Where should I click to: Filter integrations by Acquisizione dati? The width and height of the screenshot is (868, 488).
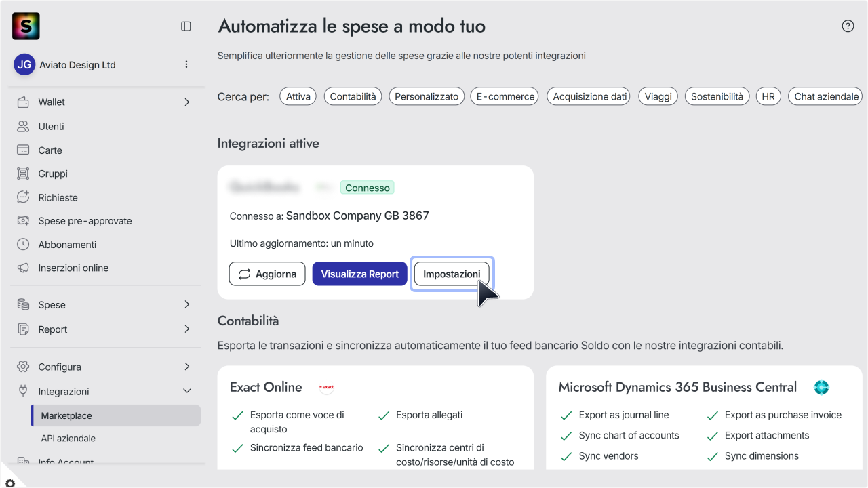[x=589, y=96]
